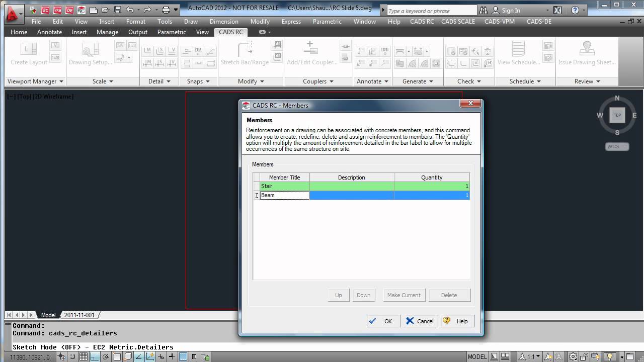This screenshot has width=644, height=362.
Task: Expand the Annotate ribbon panel
Action: [373, 81]
